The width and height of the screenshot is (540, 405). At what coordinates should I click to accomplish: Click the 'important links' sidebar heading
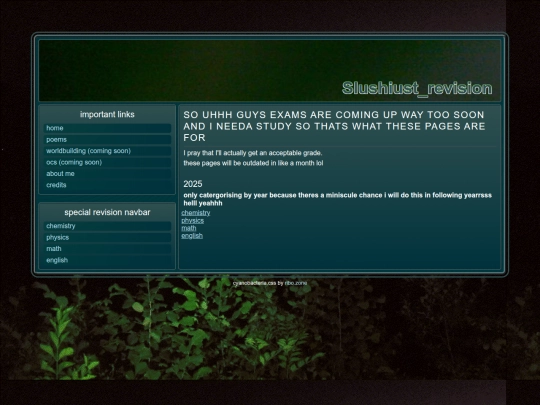[107, 114]
